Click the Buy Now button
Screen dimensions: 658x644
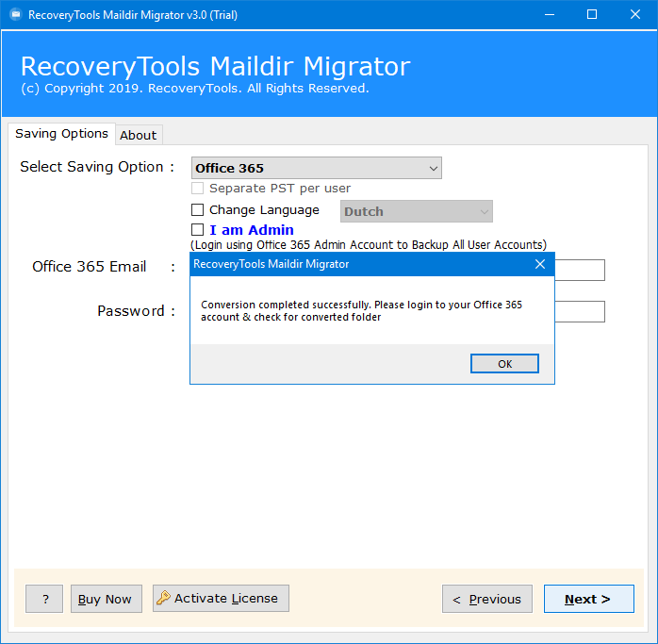[x=107, y=599]
